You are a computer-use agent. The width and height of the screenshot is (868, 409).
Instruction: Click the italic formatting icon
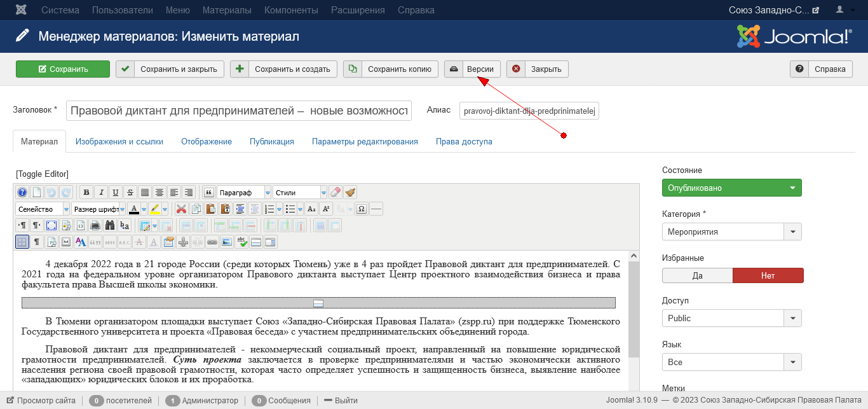point(101,192)
